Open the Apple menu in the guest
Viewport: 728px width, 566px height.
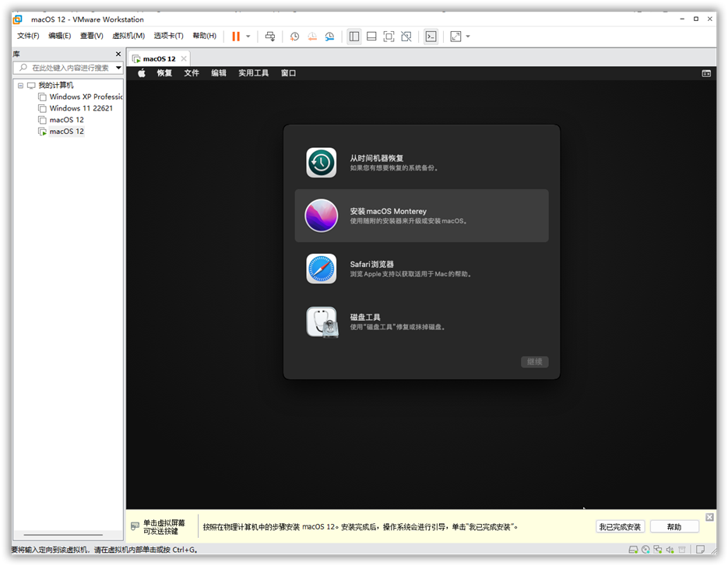142,73
